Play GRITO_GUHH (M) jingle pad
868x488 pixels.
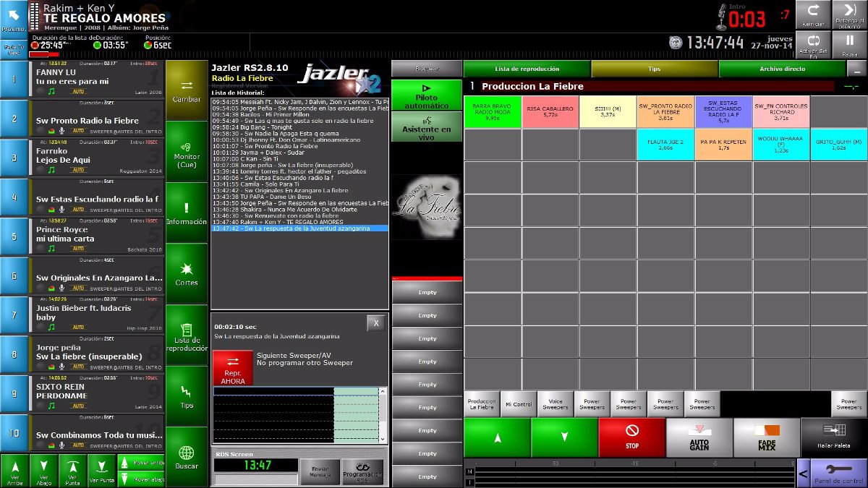pos(838,145)
